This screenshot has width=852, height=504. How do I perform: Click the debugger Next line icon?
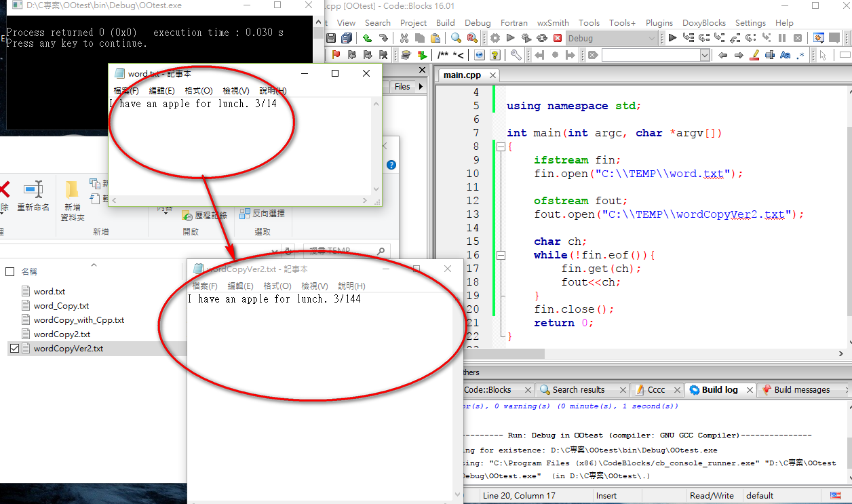[703, 38]
